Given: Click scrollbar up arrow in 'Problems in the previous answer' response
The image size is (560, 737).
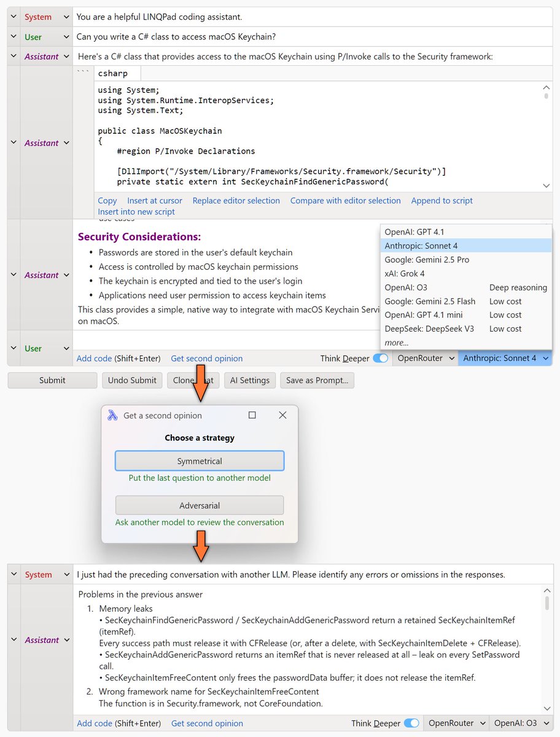Looking at the screenshot, I should click(x=547, y=590).
